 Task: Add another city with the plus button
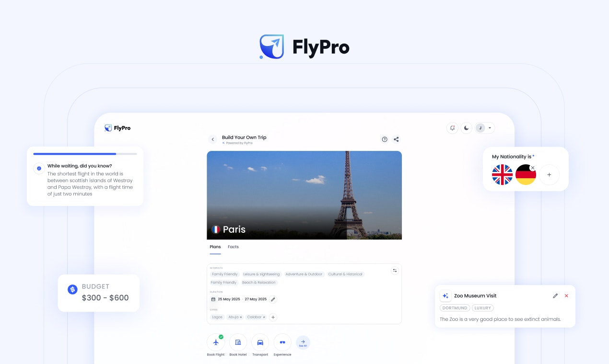273,317
